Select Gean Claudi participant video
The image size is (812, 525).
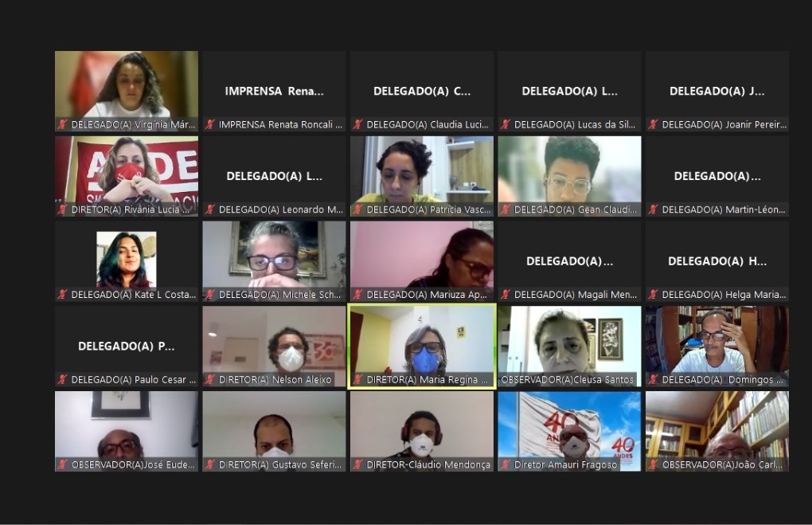click(x=569, y=170)
